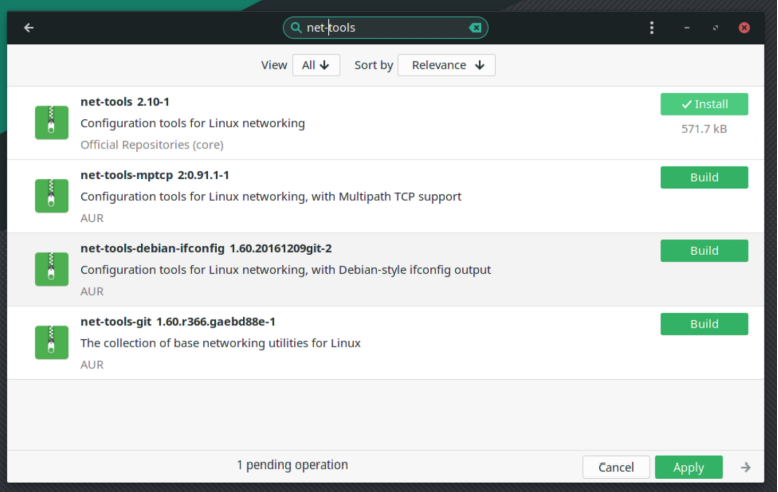Click 'Configuration tools for Linux networking' description
The width and height of the screenshot is (778, 492).
[193, 123]
